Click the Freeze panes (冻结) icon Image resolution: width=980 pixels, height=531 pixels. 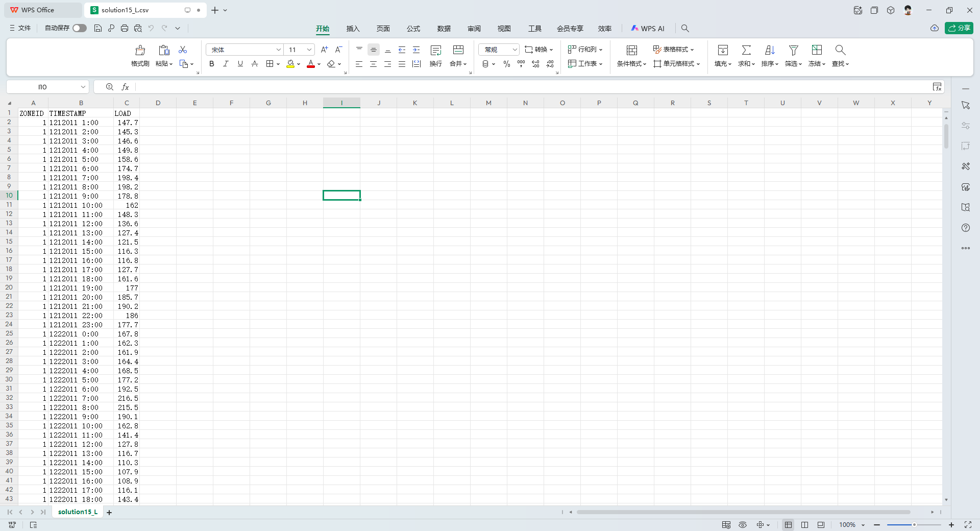point(817,50)
